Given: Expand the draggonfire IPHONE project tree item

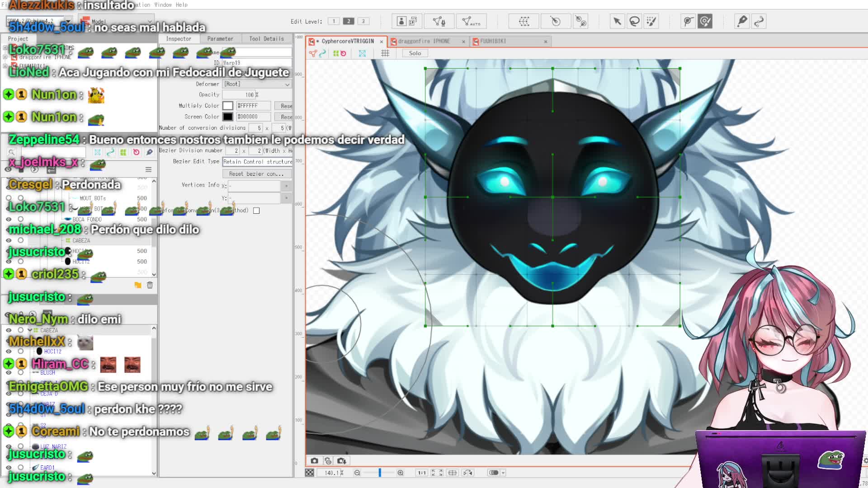Looking at the screenshot, I should 5,57.
